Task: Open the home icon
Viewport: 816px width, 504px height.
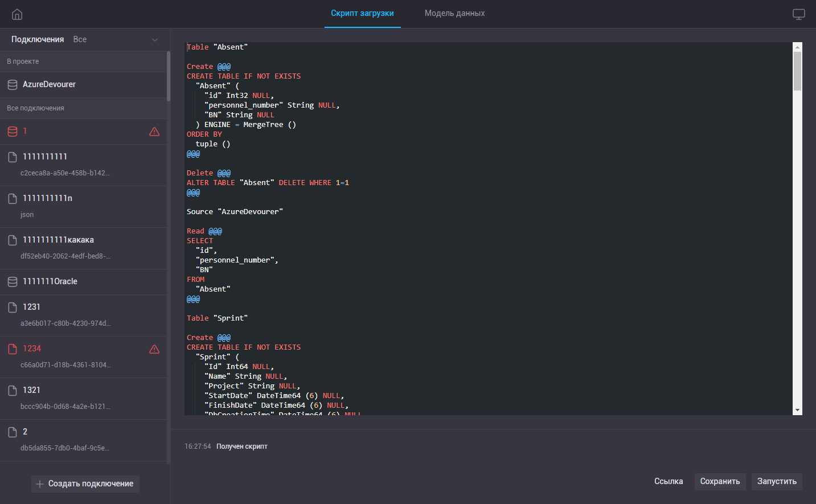Action: pyautogui.click(x=17, y=14)
